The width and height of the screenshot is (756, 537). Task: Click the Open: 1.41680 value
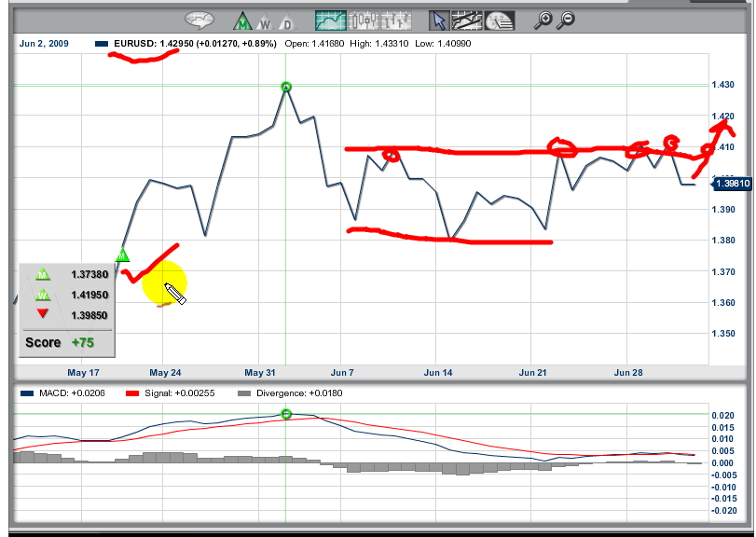pyautogui.click(x=314, y=44)
